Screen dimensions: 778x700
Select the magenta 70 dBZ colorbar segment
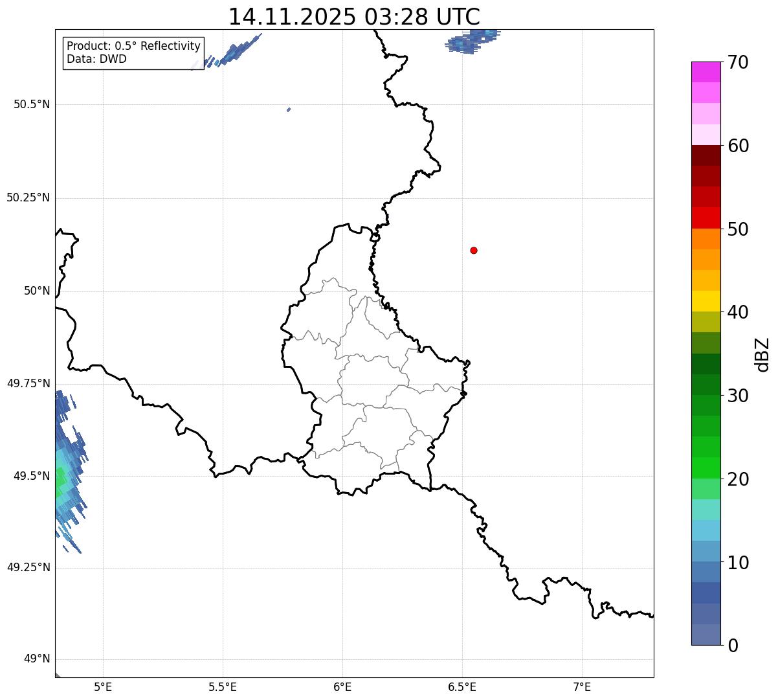(706, 72)
